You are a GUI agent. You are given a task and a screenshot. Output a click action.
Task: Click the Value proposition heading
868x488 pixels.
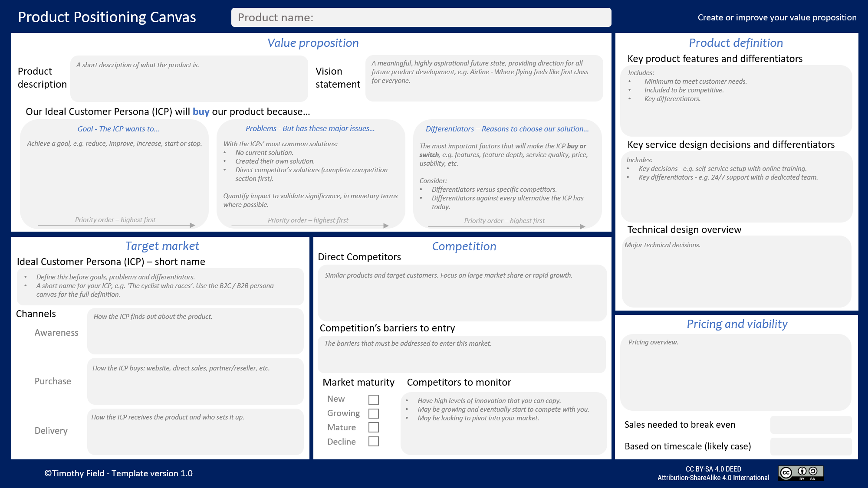click(x=313, y=43)
